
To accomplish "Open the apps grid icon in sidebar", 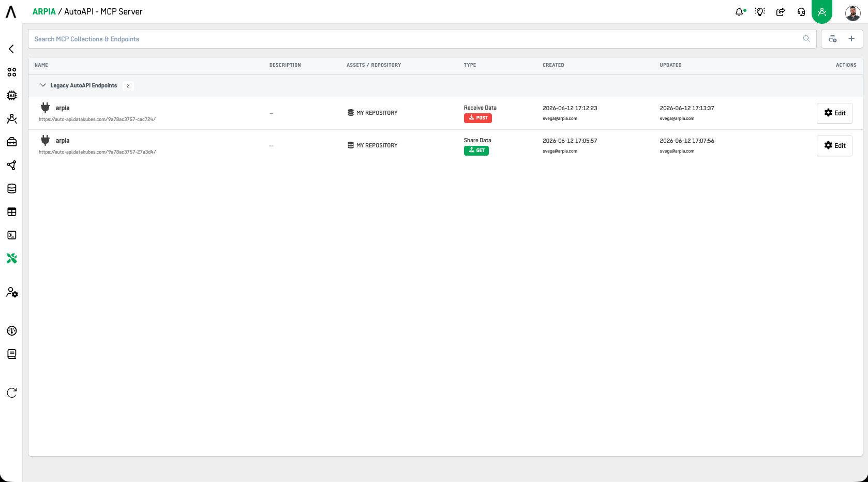I will pyautogui.click(x=12, y=72).
